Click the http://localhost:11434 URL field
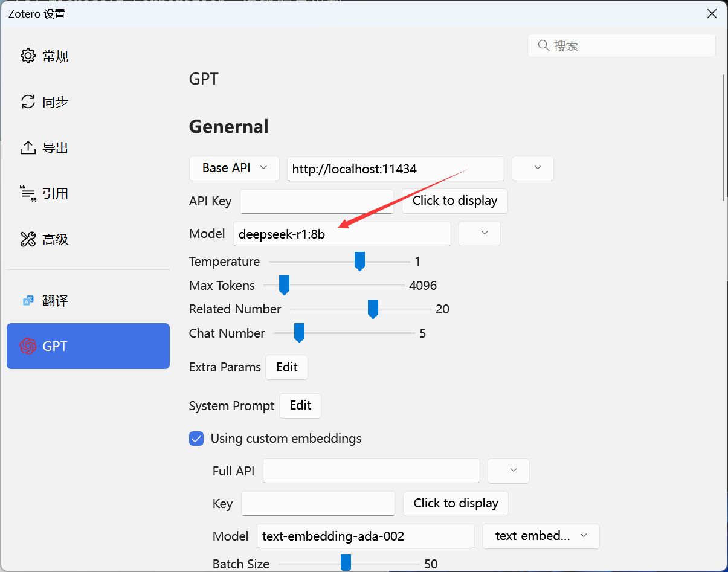The width and height of the screenshot is (728, 572). coord(396,169)
